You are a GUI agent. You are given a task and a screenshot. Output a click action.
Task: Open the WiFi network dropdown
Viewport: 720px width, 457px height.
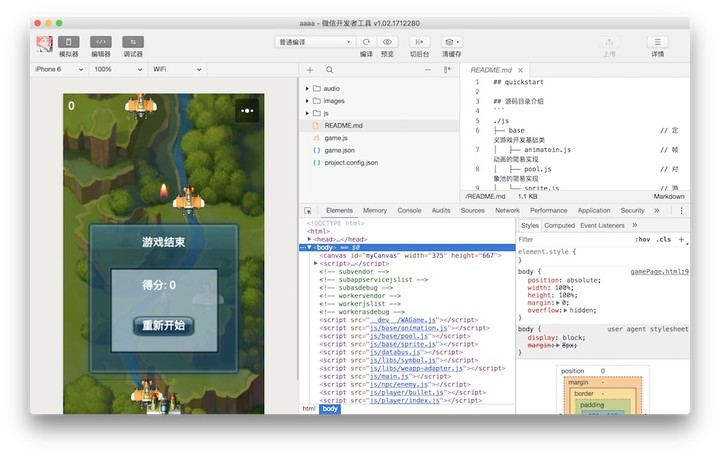[x=177, y=69]
